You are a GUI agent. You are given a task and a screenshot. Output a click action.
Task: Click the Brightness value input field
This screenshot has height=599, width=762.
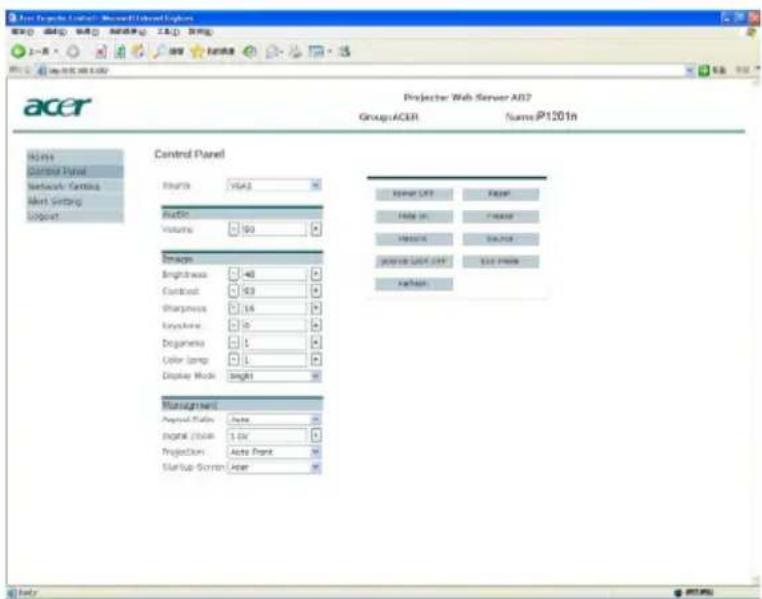(275, 274)
